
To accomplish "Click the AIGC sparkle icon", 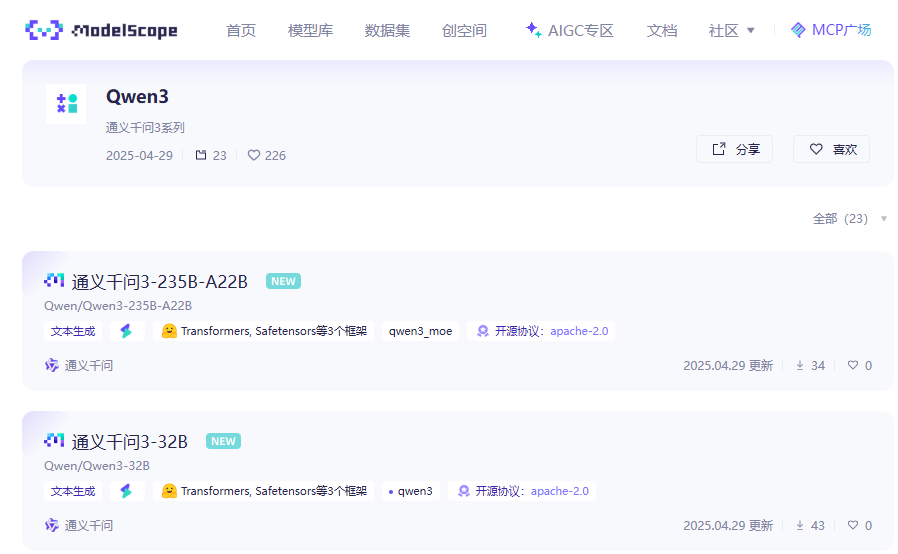I will tap(533, 30).
